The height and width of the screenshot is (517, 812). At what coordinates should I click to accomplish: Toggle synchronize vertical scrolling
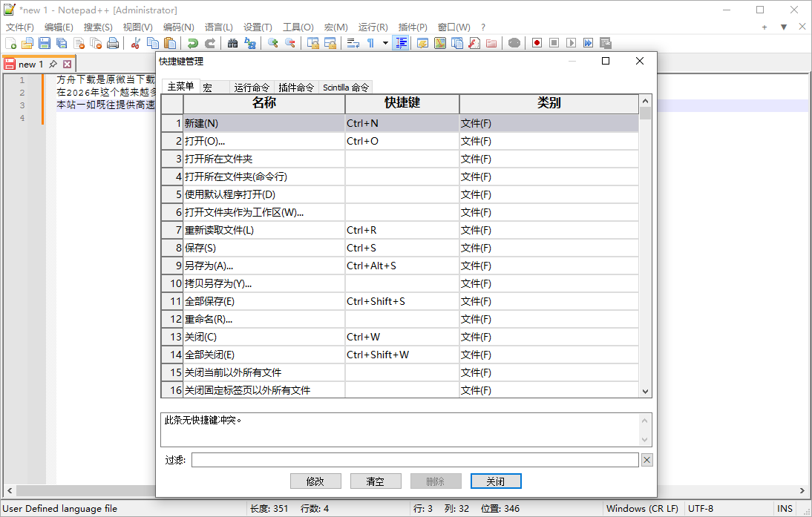tap(313, 43)
